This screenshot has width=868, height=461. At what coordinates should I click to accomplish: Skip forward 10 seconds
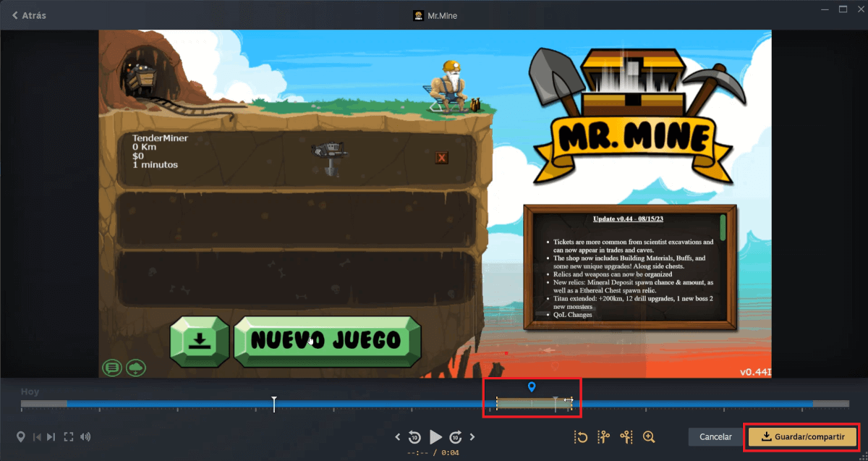[456, 436]
